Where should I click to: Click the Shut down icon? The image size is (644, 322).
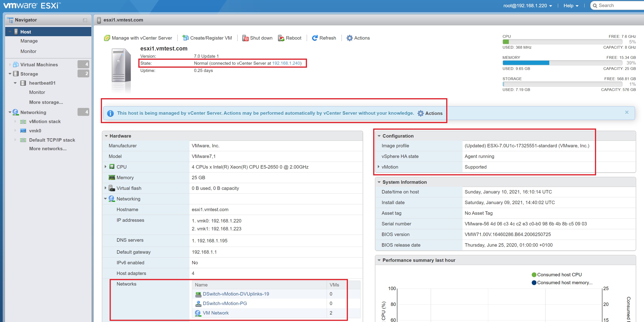click(245, 38)
